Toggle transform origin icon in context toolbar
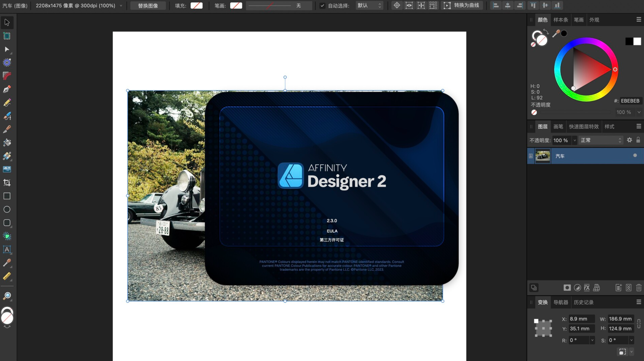Viewport: 644px width, 361px height. point(397,5)
